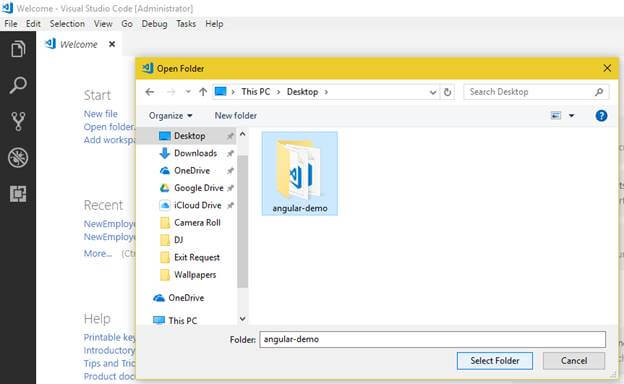The width and height of the screenshot is (624, 384).
Task: Switch to the Welcome tab
Action: tap(78, 44)
